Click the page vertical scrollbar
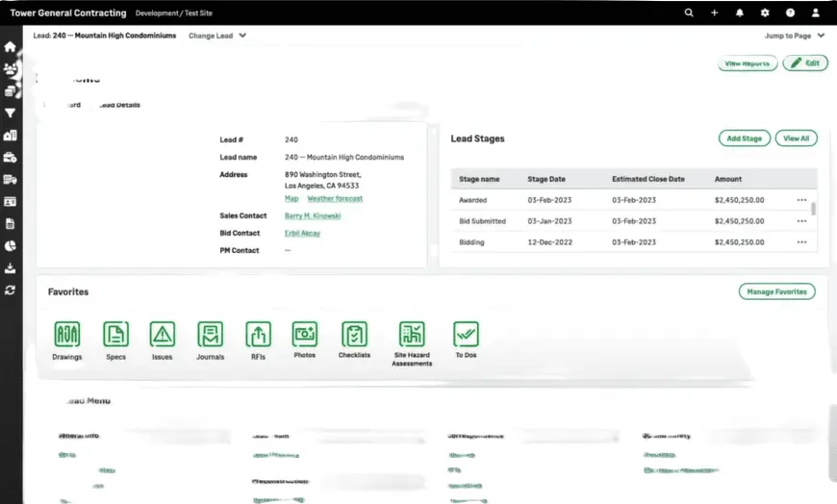 (832, 443)
